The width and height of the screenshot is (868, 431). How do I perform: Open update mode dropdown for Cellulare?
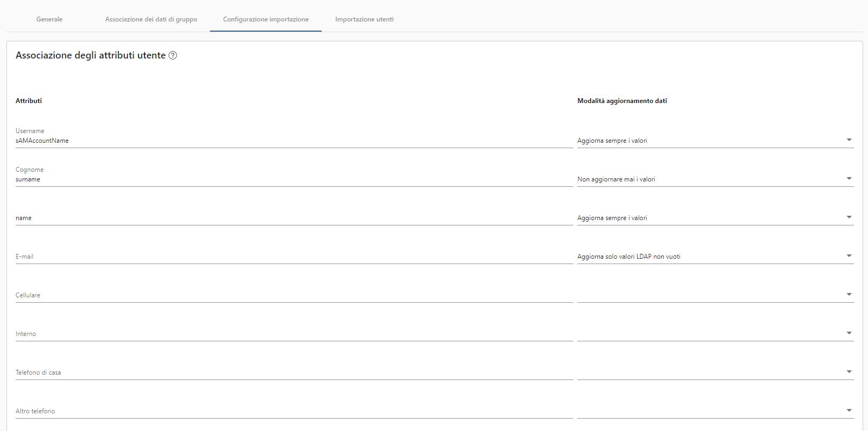[715, 295]
